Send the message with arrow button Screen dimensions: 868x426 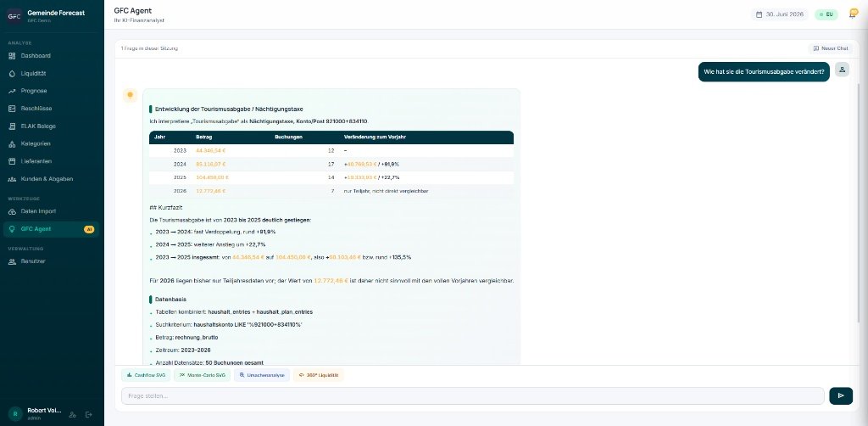[x=841, y=395]
